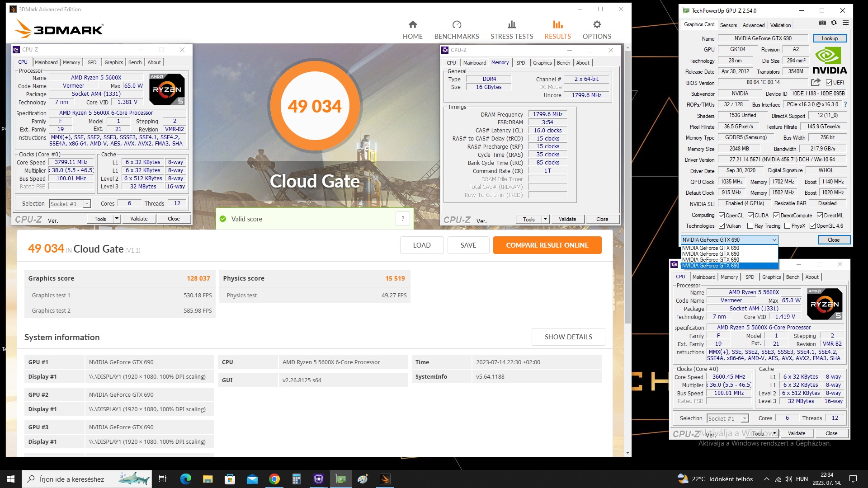
Task: Show hidden system tray icons
Action: click(x=766, y=479)
